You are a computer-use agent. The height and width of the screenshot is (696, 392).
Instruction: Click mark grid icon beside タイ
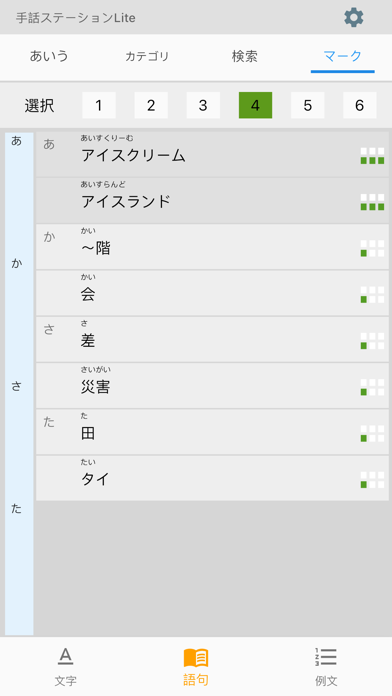[372, 480]
